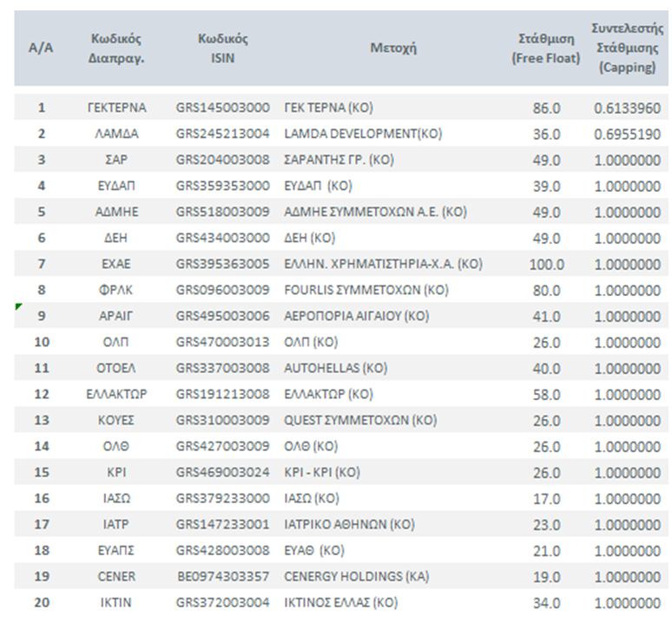Select ticker cell ΙΚΤΙΝ
Viewport: 672px width, 636px height.
(x=116, y=602)
